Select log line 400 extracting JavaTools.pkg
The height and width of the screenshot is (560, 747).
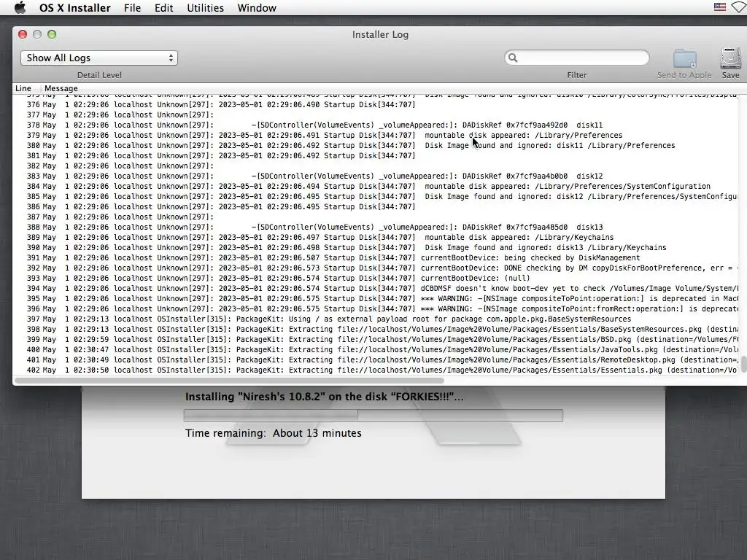[376, 350]
